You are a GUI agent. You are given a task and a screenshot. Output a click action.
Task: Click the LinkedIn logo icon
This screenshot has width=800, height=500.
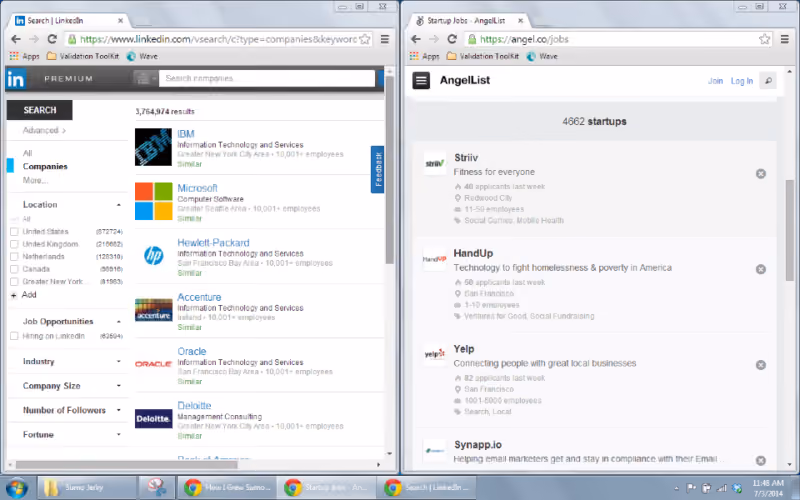click(x=16, y=79)
